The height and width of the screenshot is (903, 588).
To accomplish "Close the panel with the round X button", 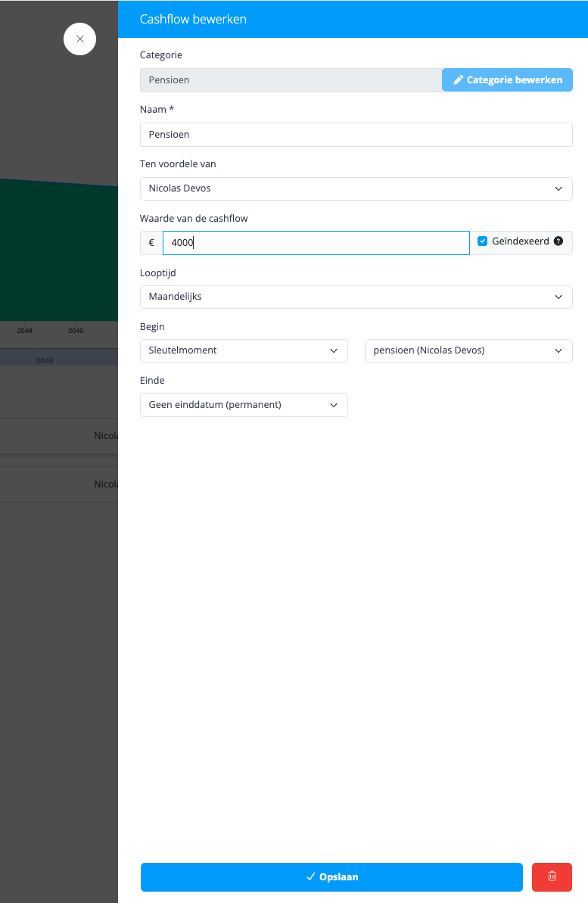I will (79, 39).
